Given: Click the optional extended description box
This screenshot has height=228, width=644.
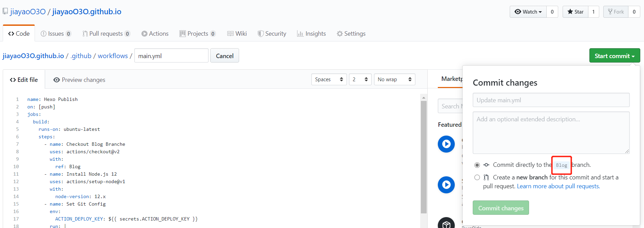Looking at the screenshot, I should pyautogui.click(x=551, y=133).
